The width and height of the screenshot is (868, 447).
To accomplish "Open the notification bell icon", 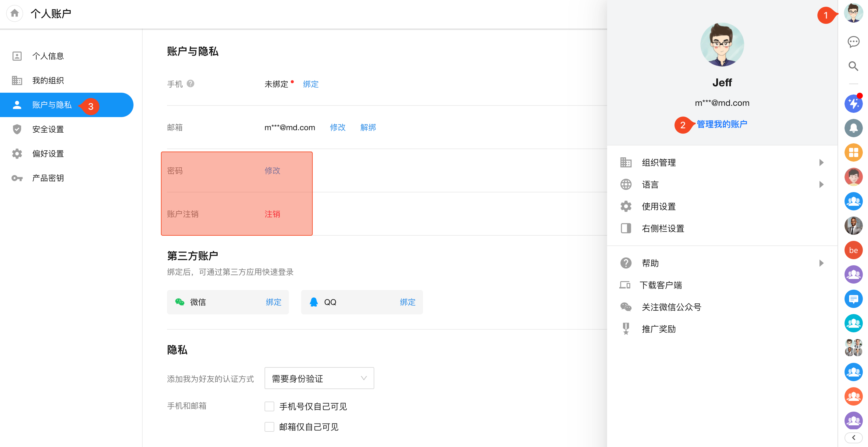I will [853, 128].
